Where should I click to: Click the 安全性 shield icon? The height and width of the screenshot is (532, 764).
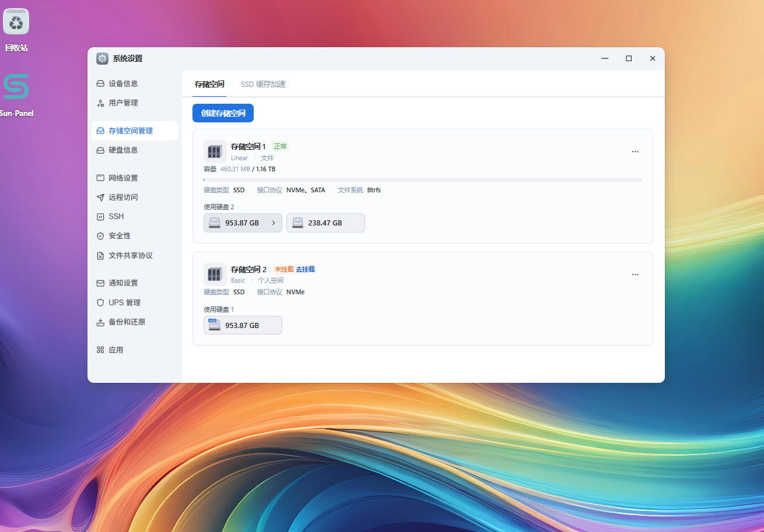point(100,236)
